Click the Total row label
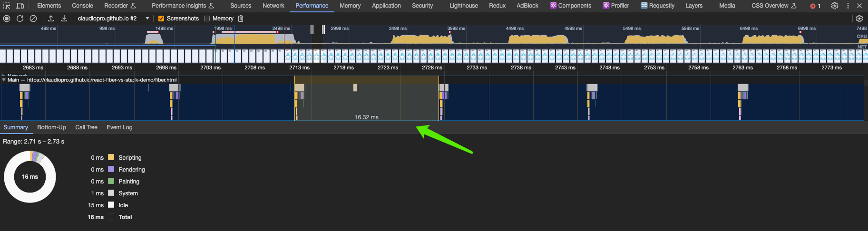 tap(125, 217)
